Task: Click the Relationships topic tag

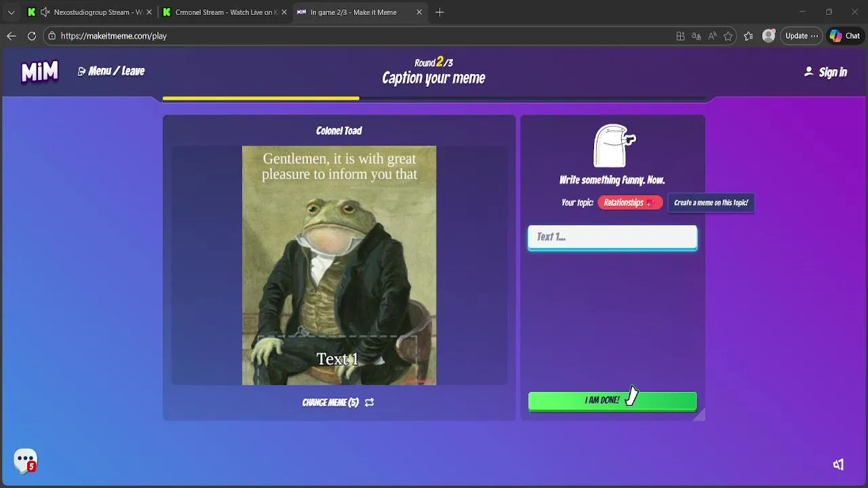Action: click(629, 203)
